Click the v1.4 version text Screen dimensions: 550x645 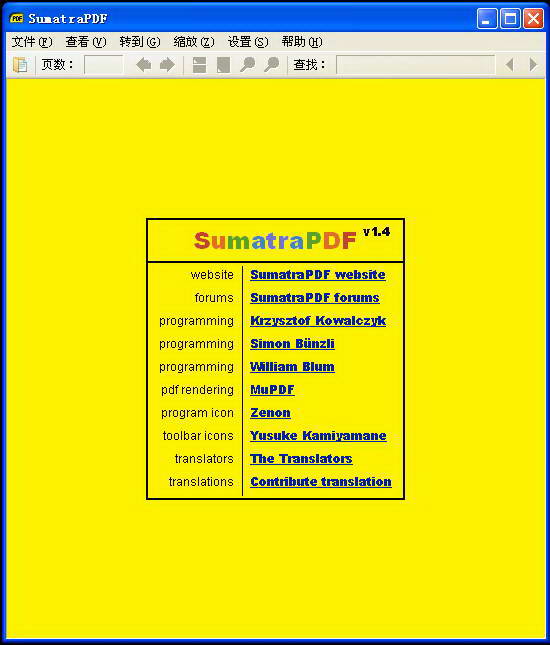pos(376,232)
